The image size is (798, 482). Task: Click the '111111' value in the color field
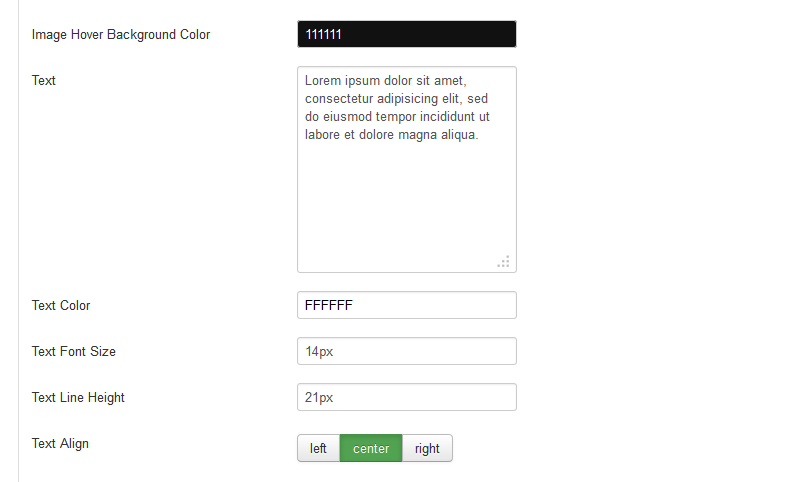[x=323, y=34]
